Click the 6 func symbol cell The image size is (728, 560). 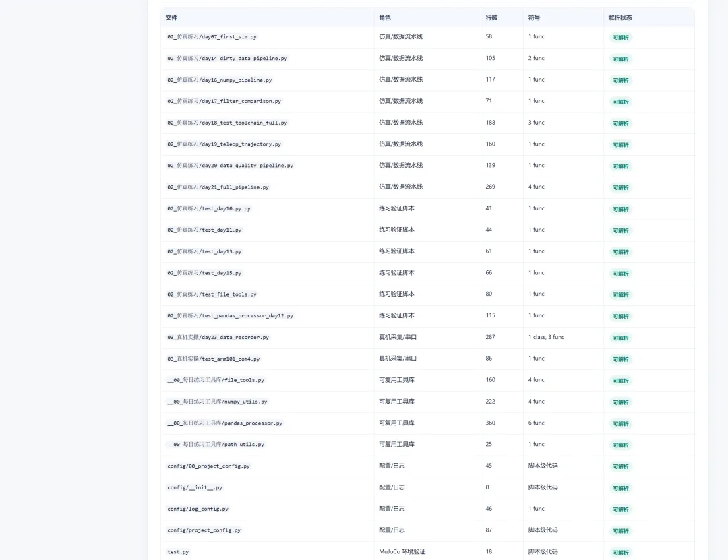[536, 423]
